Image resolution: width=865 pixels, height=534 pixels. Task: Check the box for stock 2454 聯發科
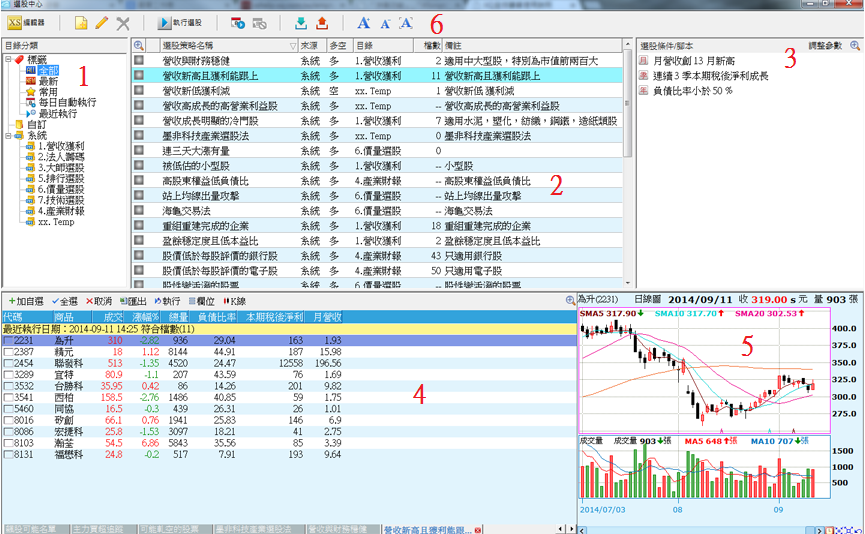coord(8,364)
